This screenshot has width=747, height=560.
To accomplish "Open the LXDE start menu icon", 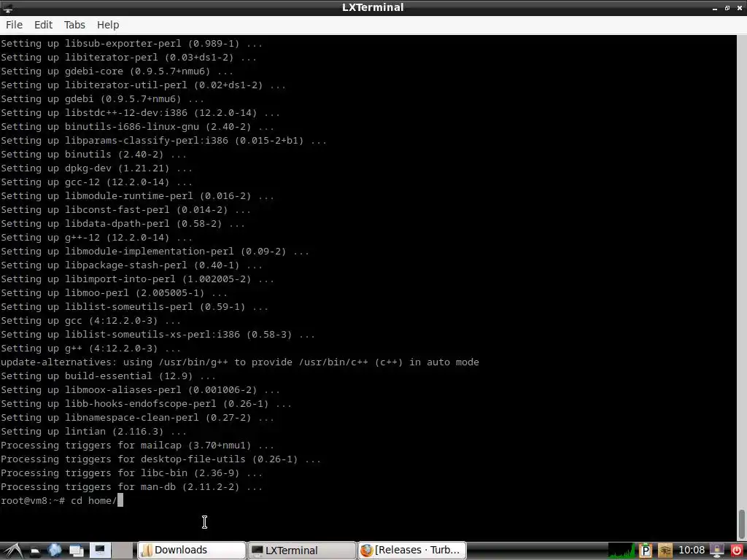I will click(x=13, y=551).
